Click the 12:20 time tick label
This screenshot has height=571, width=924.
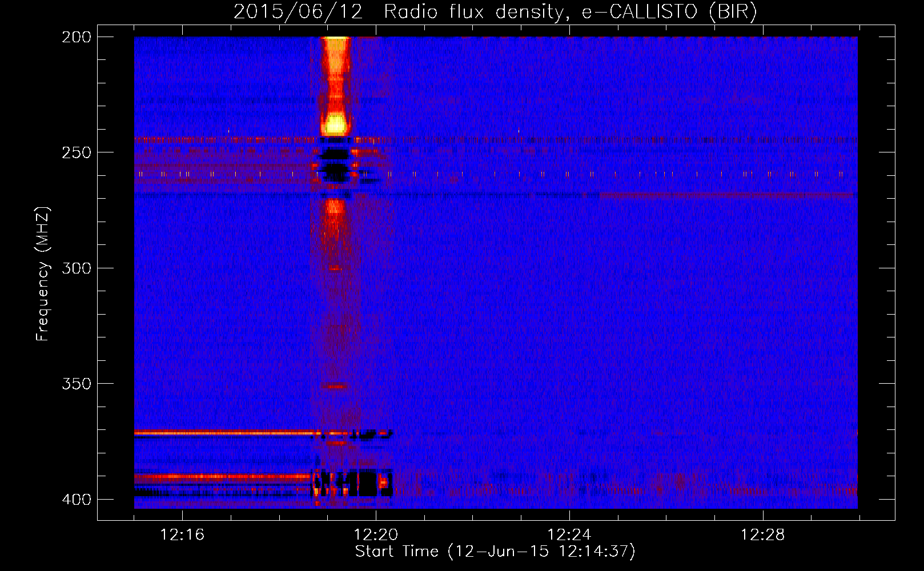(376, 534)
